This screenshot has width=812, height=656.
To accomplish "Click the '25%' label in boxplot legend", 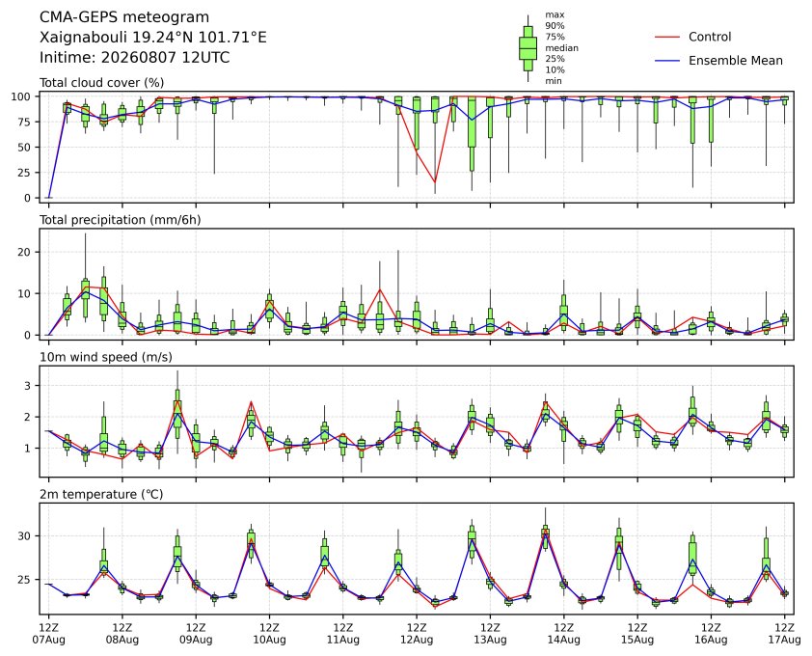I will tap(555, 59).
